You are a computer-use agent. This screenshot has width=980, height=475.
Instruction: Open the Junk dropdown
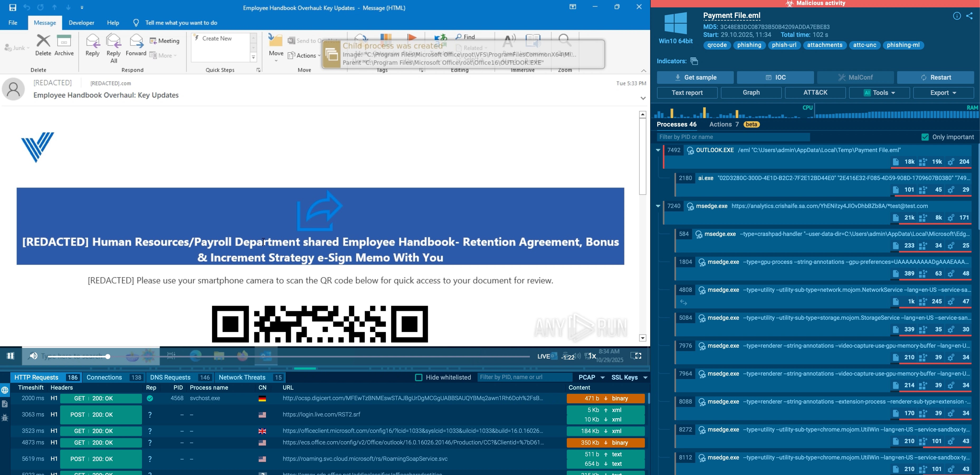pos(17,48)
